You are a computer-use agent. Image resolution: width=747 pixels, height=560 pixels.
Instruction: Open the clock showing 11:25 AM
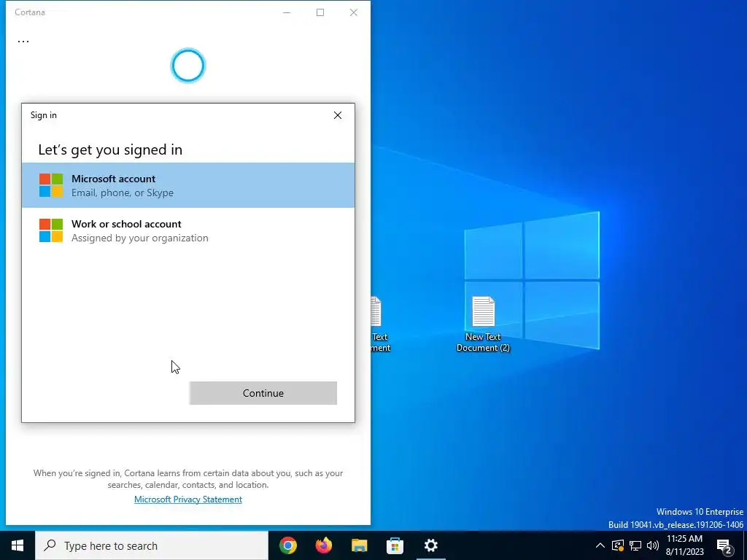click(x=684, y=545)
